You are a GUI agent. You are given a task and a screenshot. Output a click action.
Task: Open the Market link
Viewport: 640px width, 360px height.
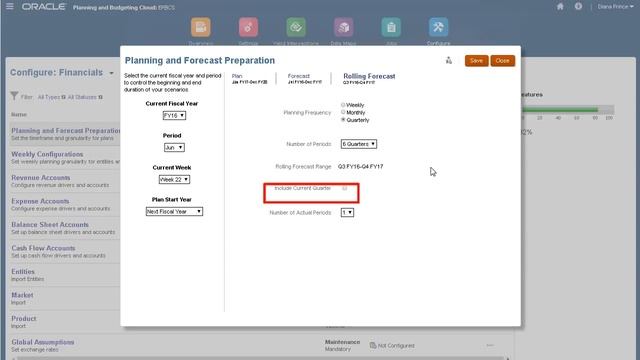tap(22, 295)
